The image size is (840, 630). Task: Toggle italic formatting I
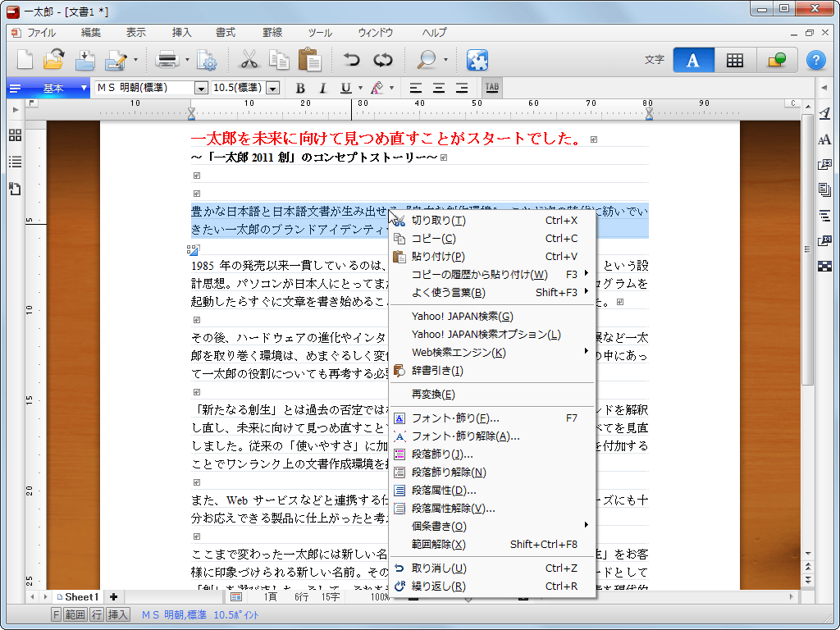tap(322, 88)
